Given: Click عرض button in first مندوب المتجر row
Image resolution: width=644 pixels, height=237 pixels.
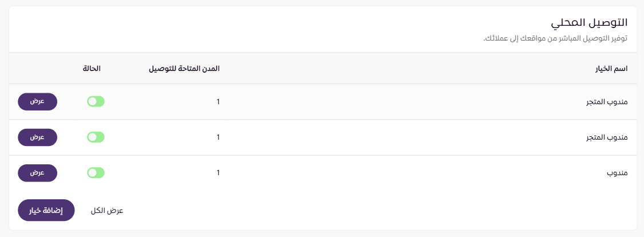Looking at the screenshot, I should 38,101.
